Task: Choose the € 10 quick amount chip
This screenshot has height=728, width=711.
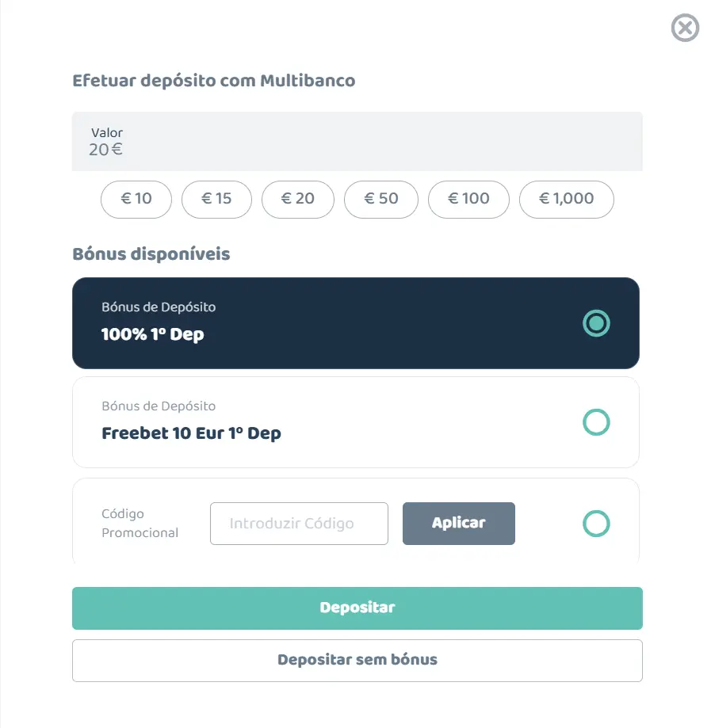Action: (x=136, y=199)
